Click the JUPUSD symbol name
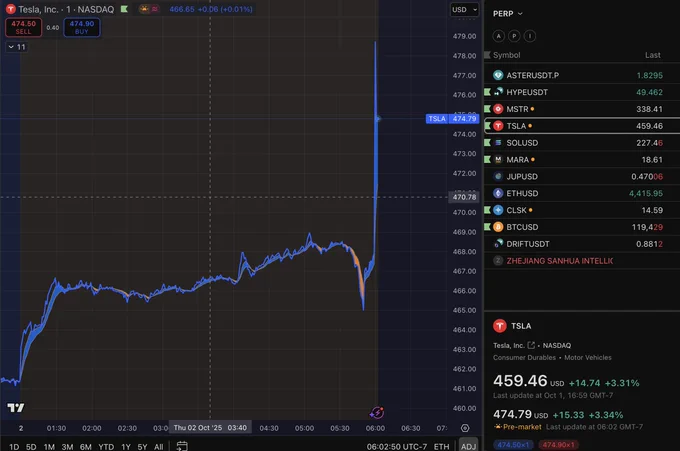680x451 pixels. pos(522,176)
